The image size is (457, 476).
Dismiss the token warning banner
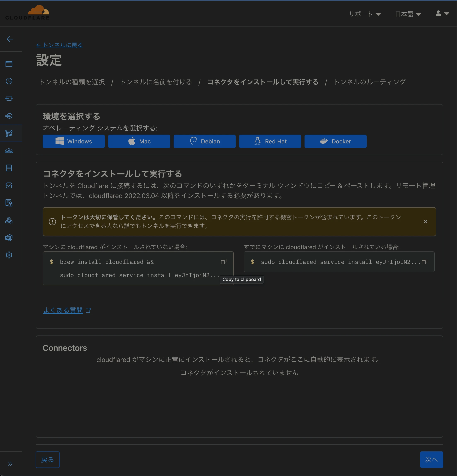point(425,221)
